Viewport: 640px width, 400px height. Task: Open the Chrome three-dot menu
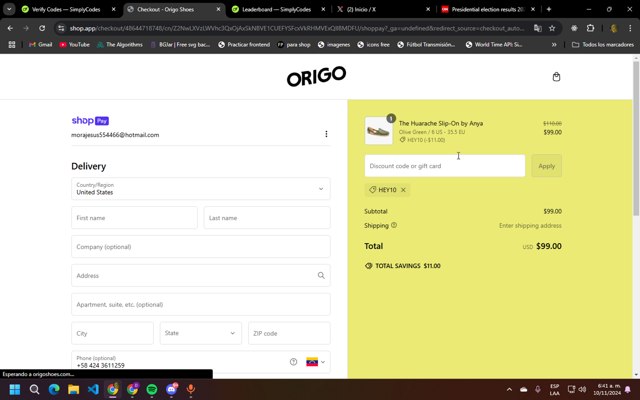pos(630,28)
